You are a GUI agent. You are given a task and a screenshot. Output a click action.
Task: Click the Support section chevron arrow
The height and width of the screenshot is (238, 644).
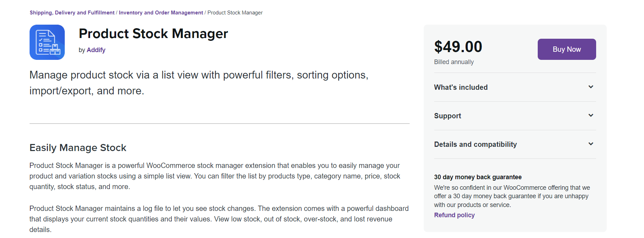[591, 115]
